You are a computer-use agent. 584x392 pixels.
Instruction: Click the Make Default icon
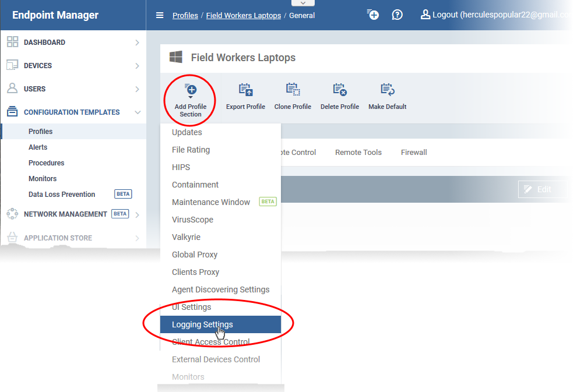coord(388,90)
